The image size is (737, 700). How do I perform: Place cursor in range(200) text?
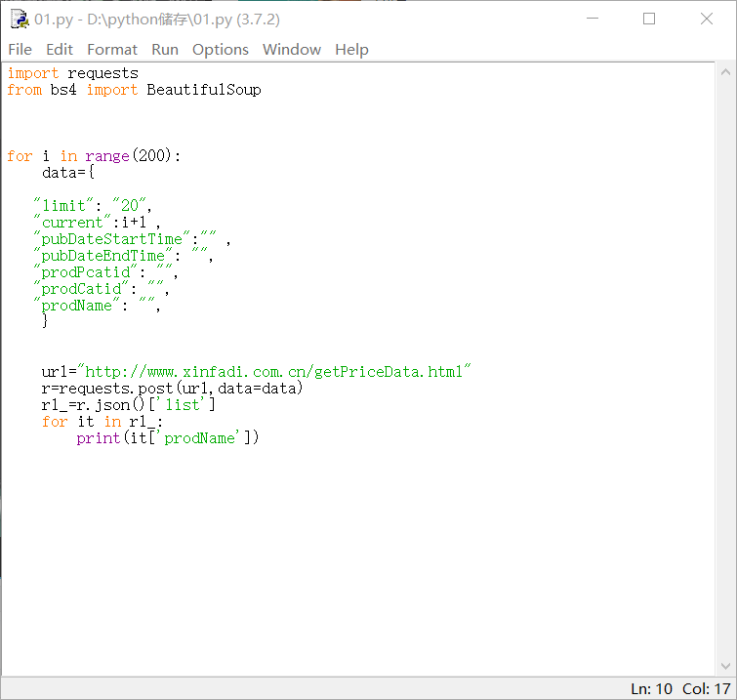click(132, 156)
